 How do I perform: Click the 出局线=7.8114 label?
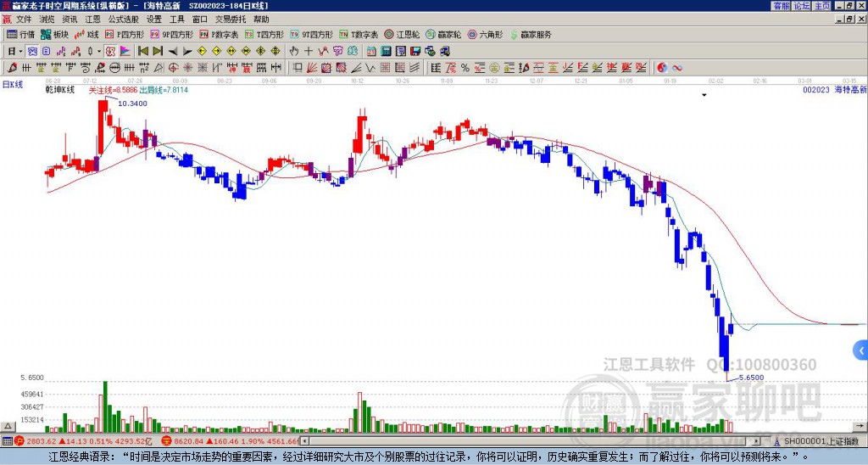click(x=164, y=89)
